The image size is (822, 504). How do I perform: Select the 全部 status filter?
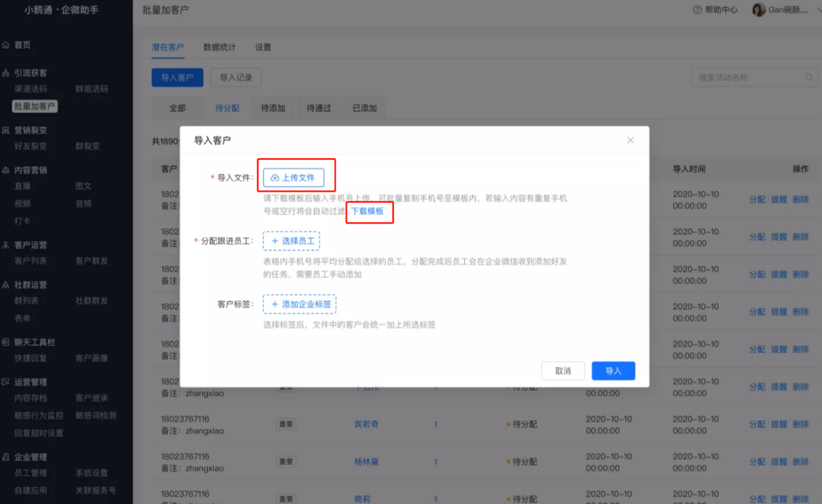coord(178,108)
